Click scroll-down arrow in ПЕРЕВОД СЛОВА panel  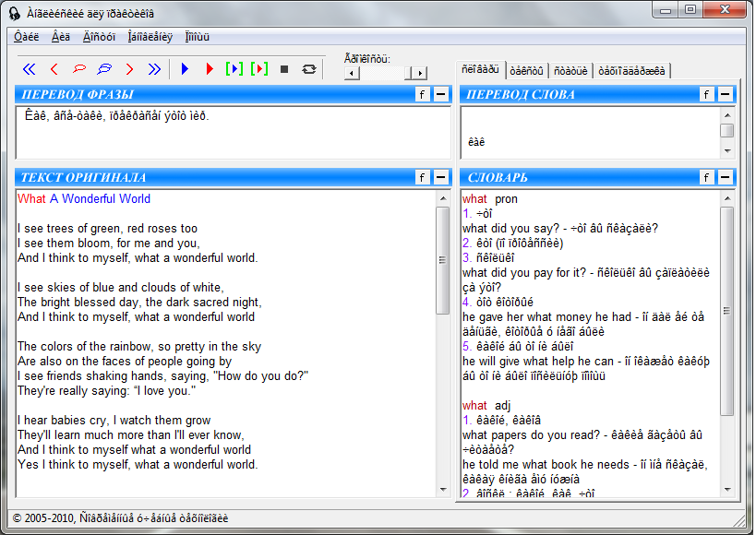point(727,151)
